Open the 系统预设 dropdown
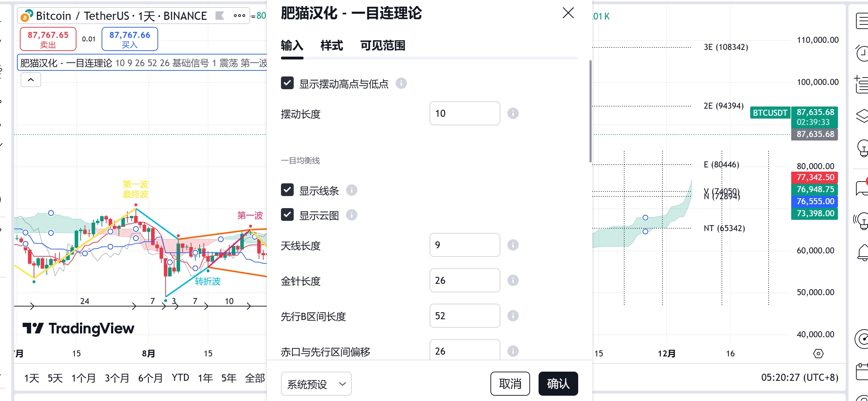Screen dimensions: 868x401 (x=316, y=384)
